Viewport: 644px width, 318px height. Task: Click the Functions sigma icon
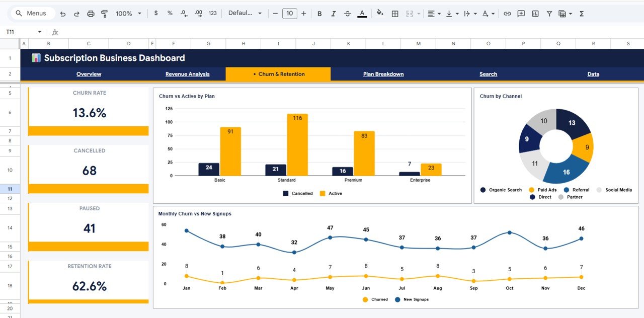(x=581, y=14)
